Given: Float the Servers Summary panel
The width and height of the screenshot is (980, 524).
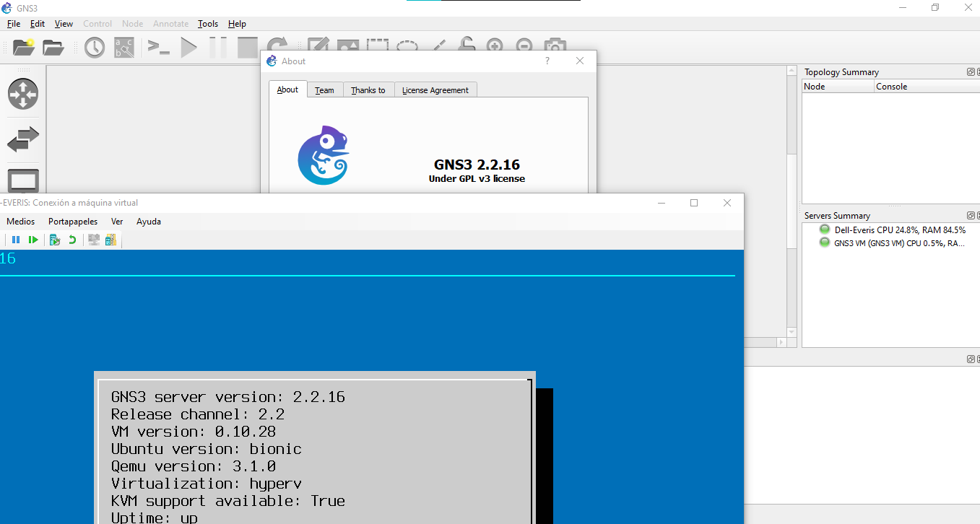Looking at the screenshot, I should point(971,215).
